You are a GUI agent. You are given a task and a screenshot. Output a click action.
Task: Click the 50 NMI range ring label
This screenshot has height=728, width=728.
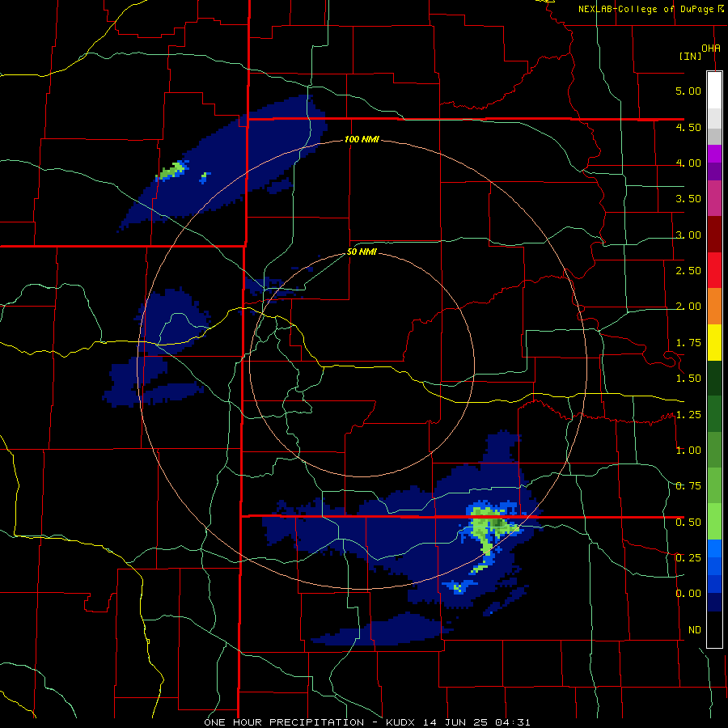[362, 252]
